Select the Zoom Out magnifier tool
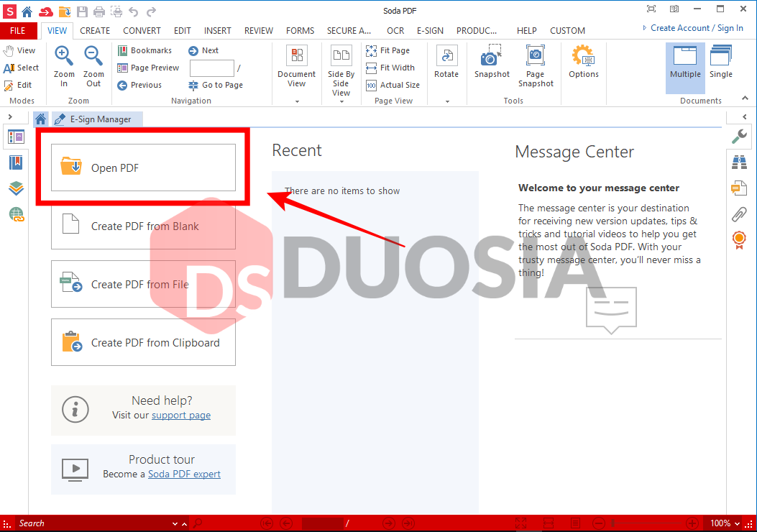The width and height of the screenshot is (757, 532). click(x=93, y=67)
